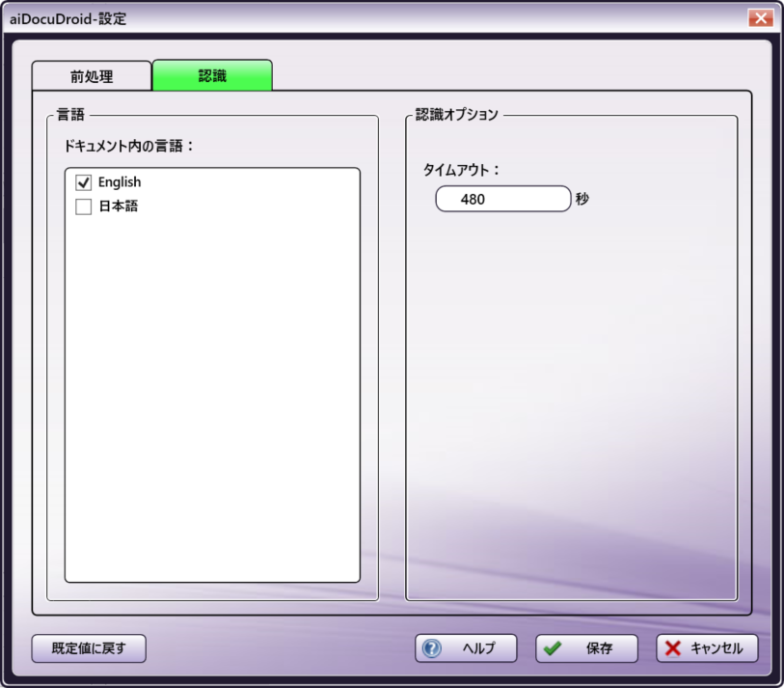Click the ドキュメント内の言語 label
Screen dimensions: 784x688
point(128,146)
